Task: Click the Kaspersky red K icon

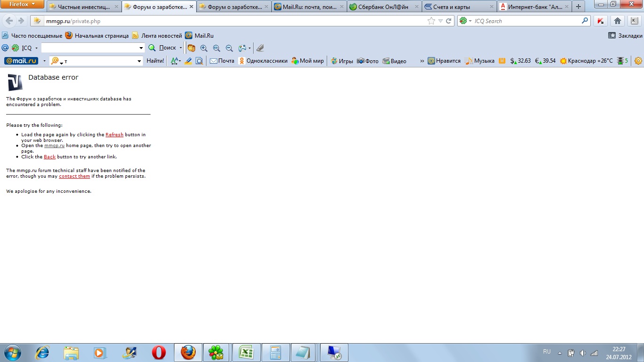Action: coord(600,21)
